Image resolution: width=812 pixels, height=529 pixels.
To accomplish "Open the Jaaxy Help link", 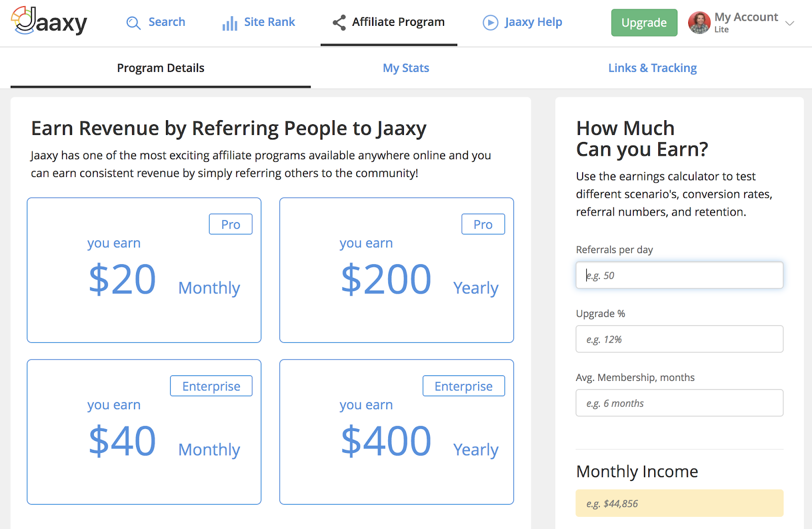I will [x=533, y=22].
